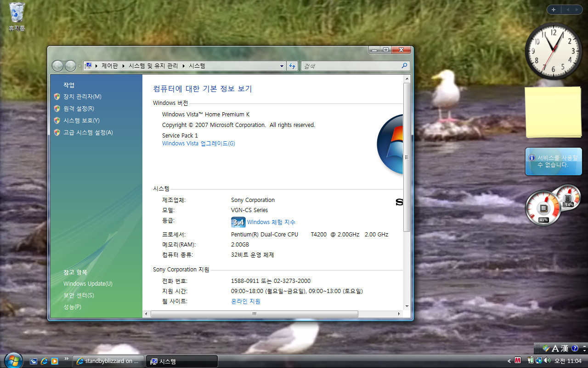This screenshot has width=588, height=368.
Task: Click the network connection tray icon
Action: point(538,361)
